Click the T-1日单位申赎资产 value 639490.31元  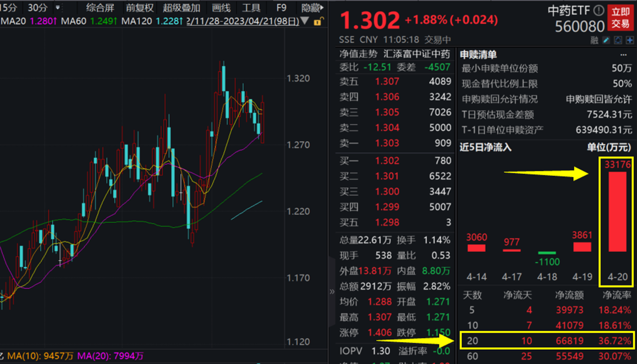tap(604, 130)
